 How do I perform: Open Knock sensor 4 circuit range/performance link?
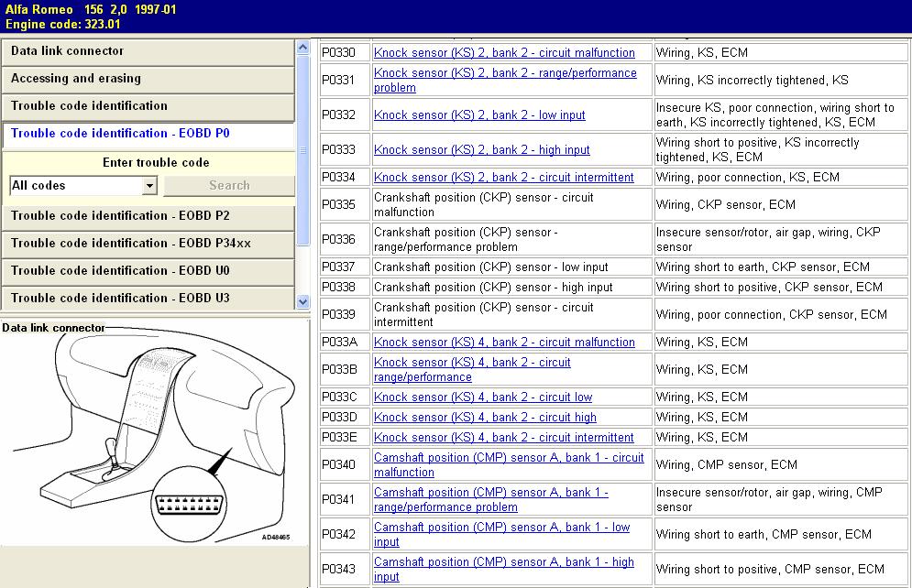pyautogui.click(x=472, y=369)
